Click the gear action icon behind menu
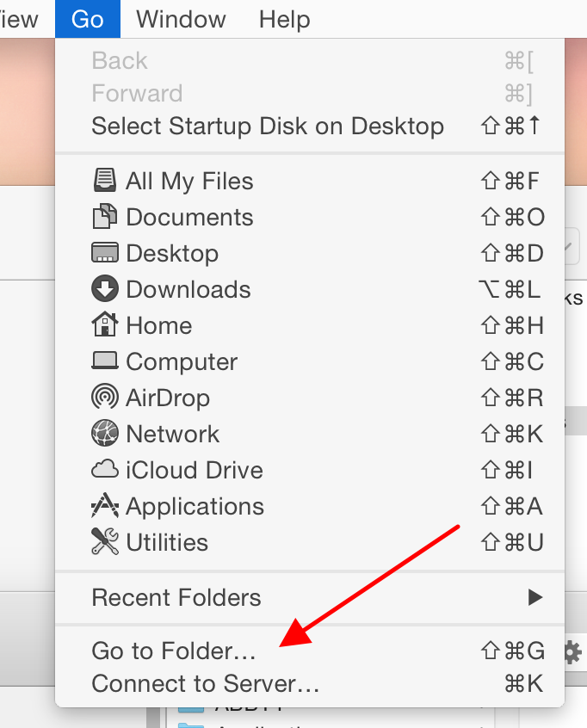Screen dimensions: 587x728 point(572,653)
